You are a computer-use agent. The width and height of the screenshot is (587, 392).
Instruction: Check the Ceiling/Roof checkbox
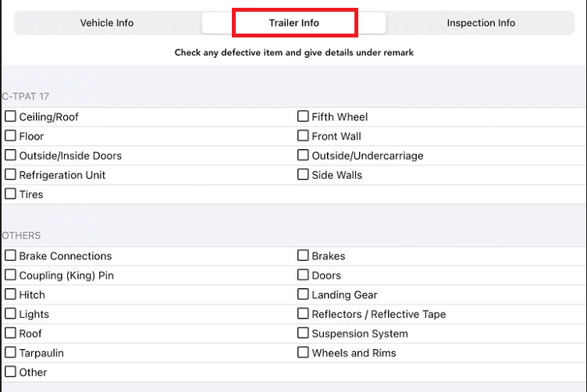[11, 116]
